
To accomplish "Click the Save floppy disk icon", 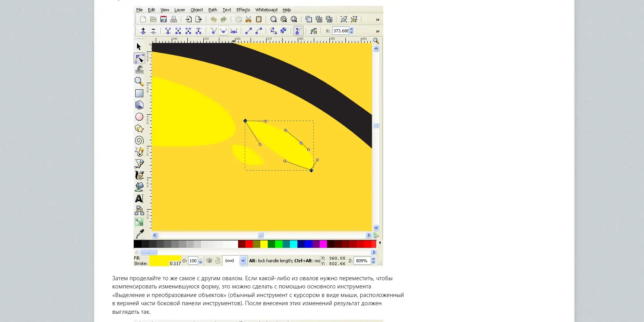I will (164, 19).
